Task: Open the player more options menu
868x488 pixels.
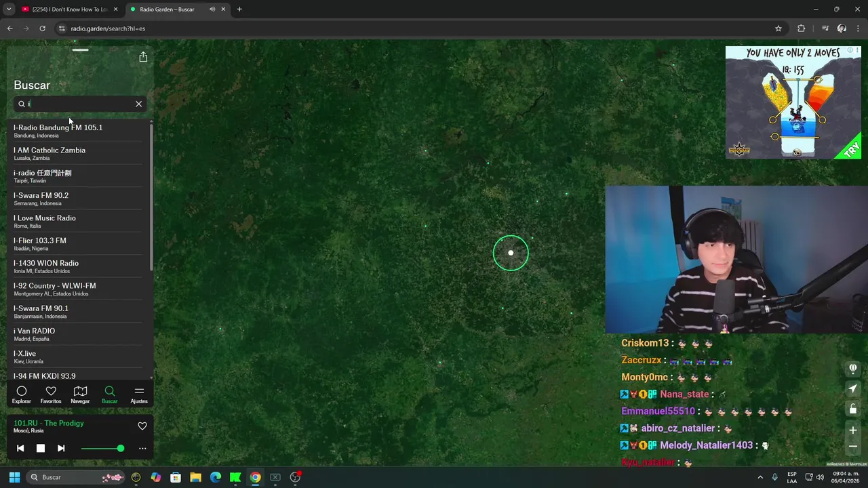Action: [x=142, y=448]
